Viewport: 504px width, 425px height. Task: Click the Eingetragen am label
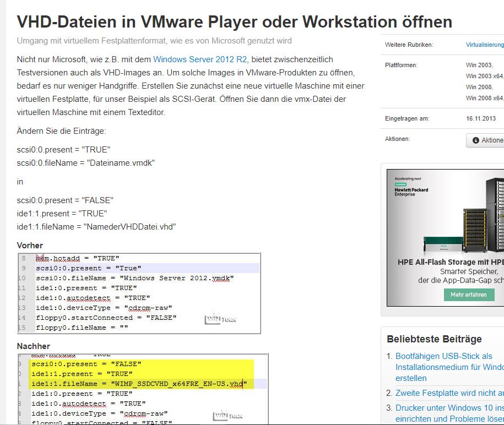[x=407, y=118]
